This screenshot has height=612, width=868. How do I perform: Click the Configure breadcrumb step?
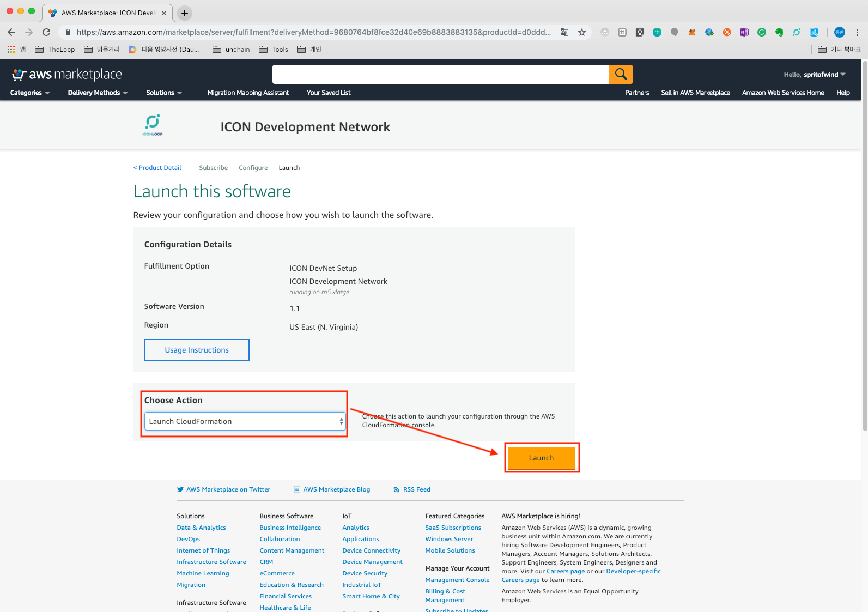(253, 168)
